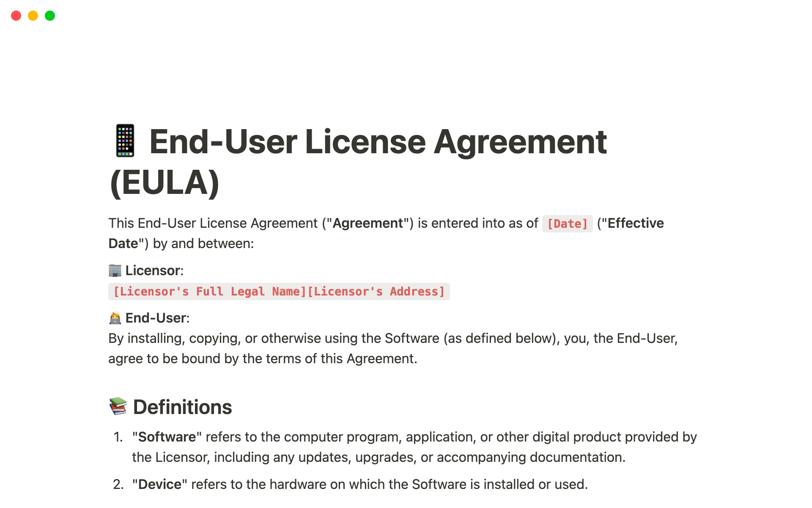This screenshot has height=508, width=812.
Task: Click the person emoji next to End-User
Action: (x=115, y=317)
